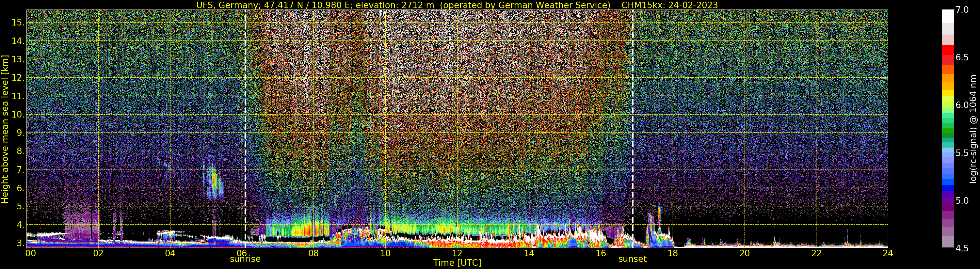This screenshot has height=269, width=980.
Task: Click the '12' time tick label
Action: (x=457, y=253)
